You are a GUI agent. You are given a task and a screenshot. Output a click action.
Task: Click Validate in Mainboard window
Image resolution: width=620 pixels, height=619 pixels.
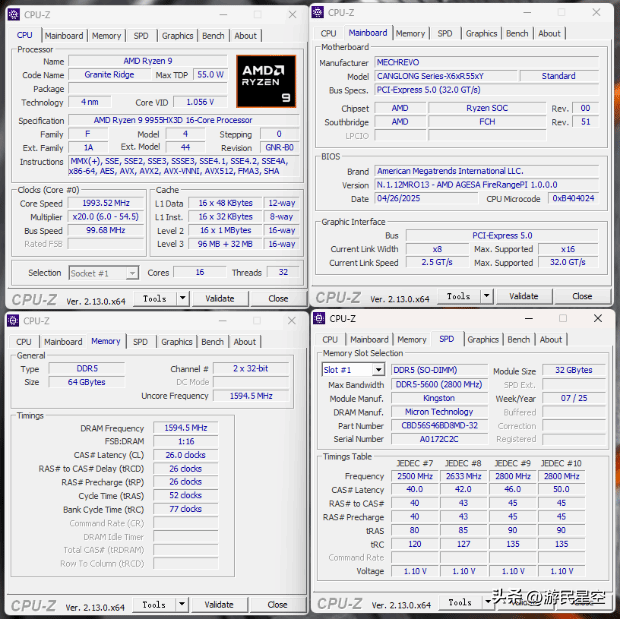(524, 296)
